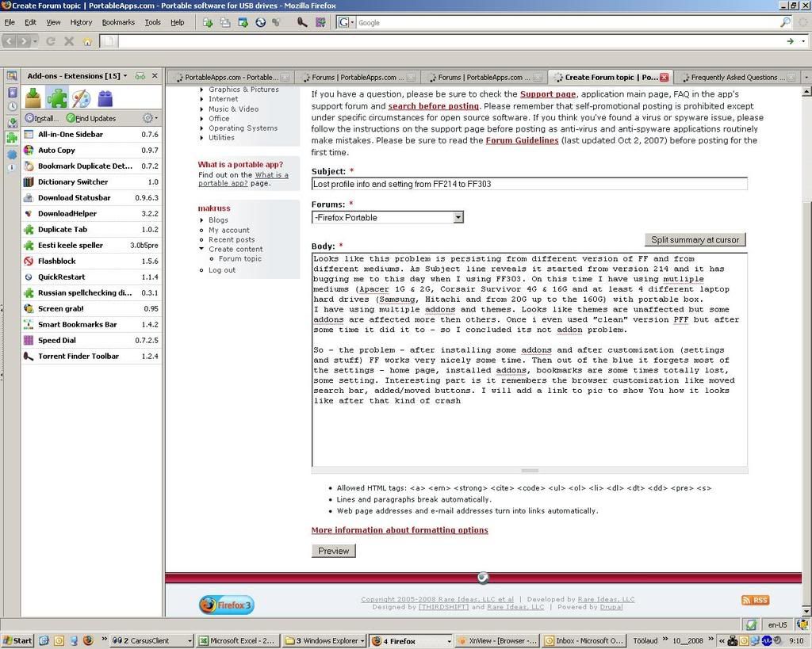Click the RSS feed icon in footer
The height and width of the screenshot is (649, 812).
coord(755,600)
